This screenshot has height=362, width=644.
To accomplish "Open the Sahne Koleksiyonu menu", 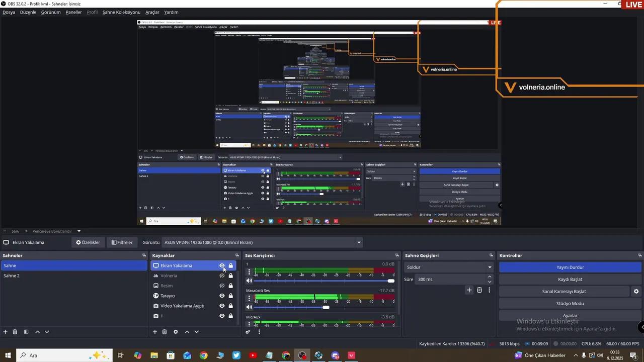I will point(121,12).
